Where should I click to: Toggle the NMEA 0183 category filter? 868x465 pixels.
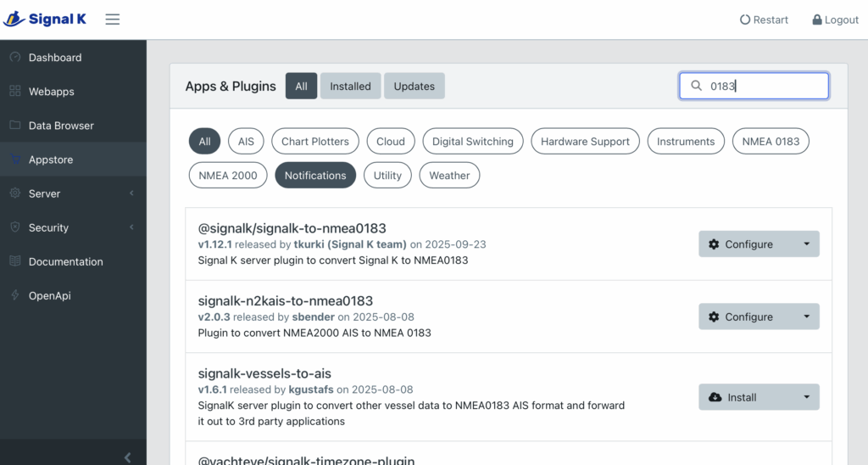771,142
